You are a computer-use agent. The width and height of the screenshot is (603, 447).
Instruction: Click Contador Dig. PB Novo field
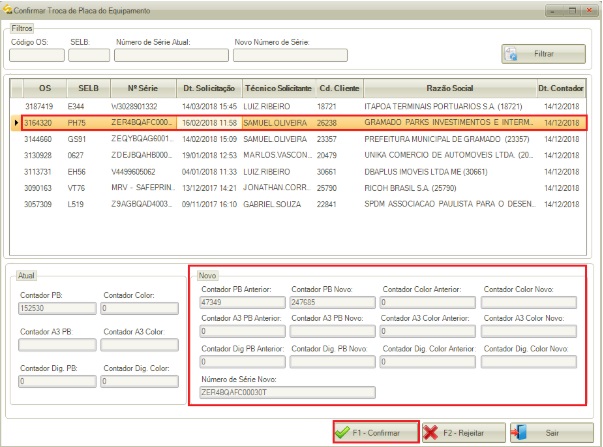332,362
